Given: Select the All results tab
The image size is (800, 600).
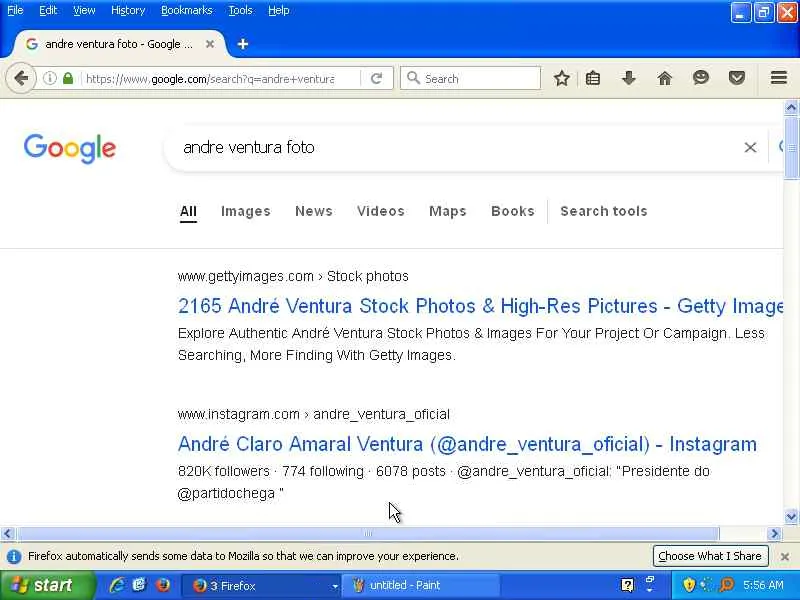Looking at the screenshot, I should (188, 211).
